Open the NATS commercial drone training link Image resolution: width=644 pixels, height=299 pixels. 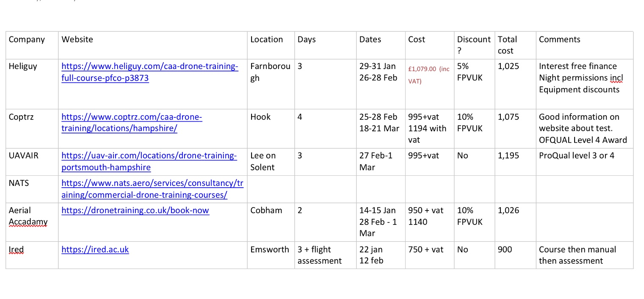point(152,189)
